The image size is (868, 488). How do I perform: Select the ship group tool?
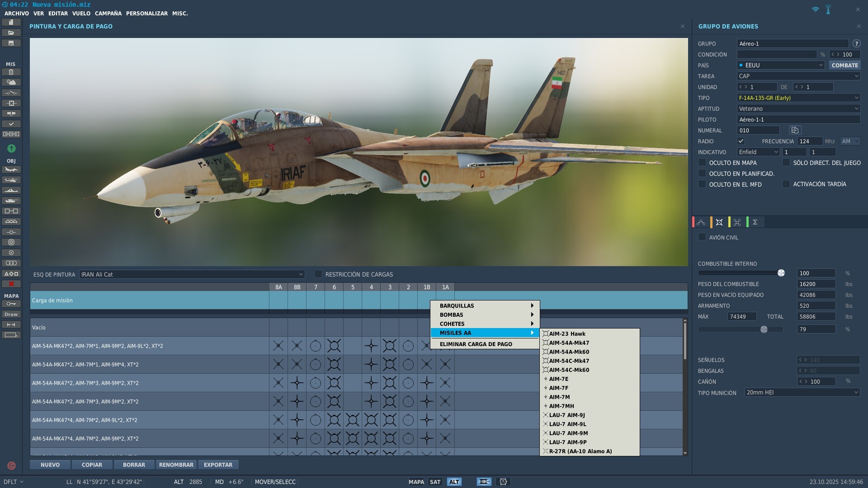coord(11,190)
